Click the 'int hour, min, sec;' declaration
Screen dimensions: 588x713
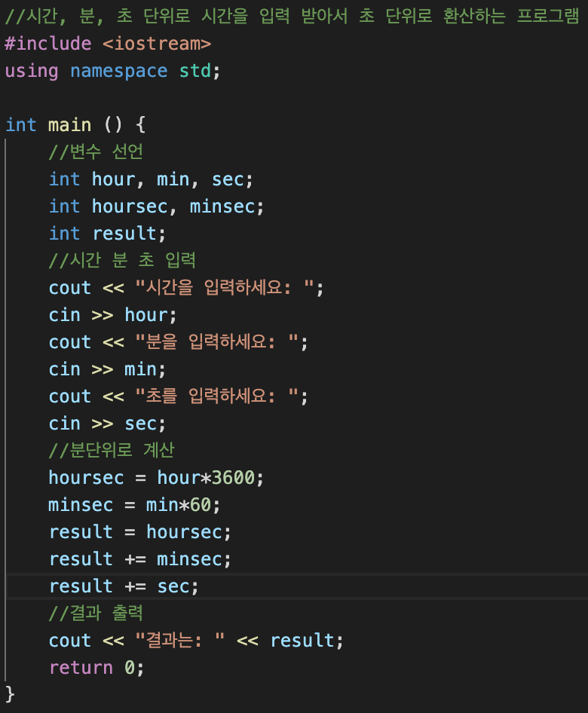tap(151, 179)
